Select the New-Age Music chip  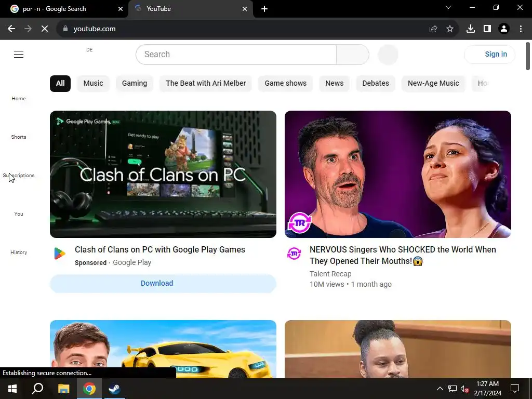(433, 84)
